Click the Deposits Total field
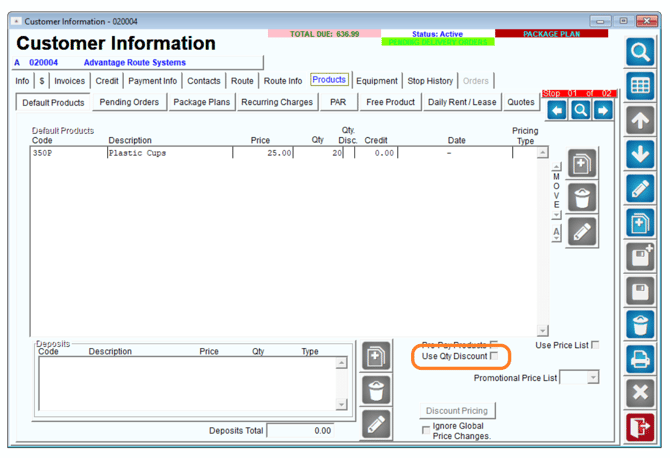670x458 pixels. pos(301,431)
